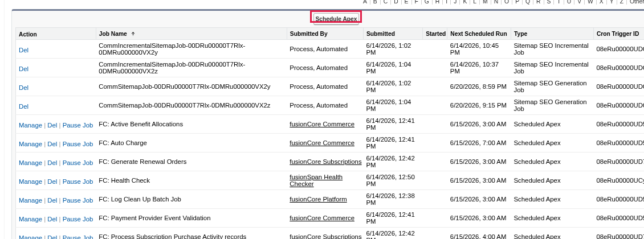Sort by Next Scheduled Run column
This screenshot has width=644, height=239.
[479, 34]
